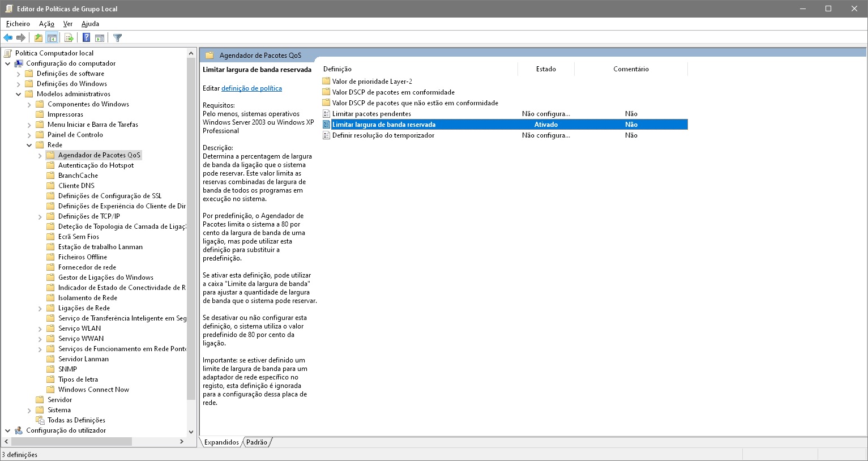The image size is (868, 461).
Task: Click the Configuração do utilizador node icon
Action: tap(19, 430)
